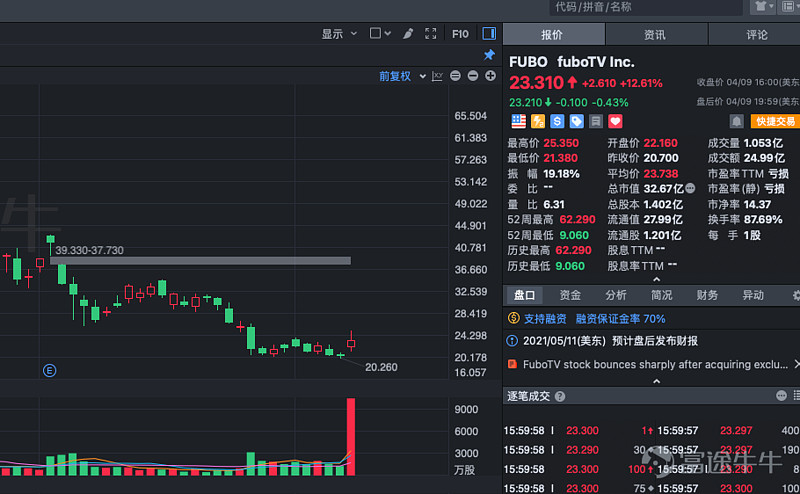Click the info icon beside 总市值
The height and width of the screenshot is (494, 800).
(x=690, y=188)
